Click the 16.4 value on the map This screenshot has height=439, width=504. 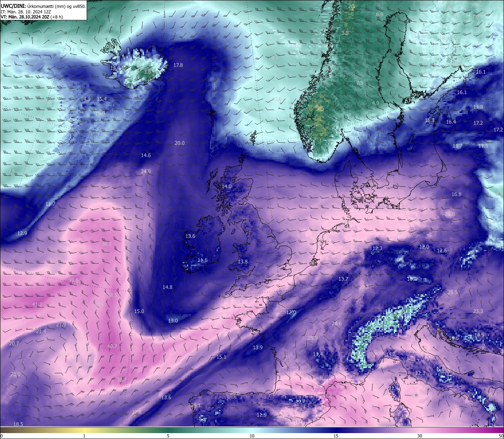(x=451, y=122)
